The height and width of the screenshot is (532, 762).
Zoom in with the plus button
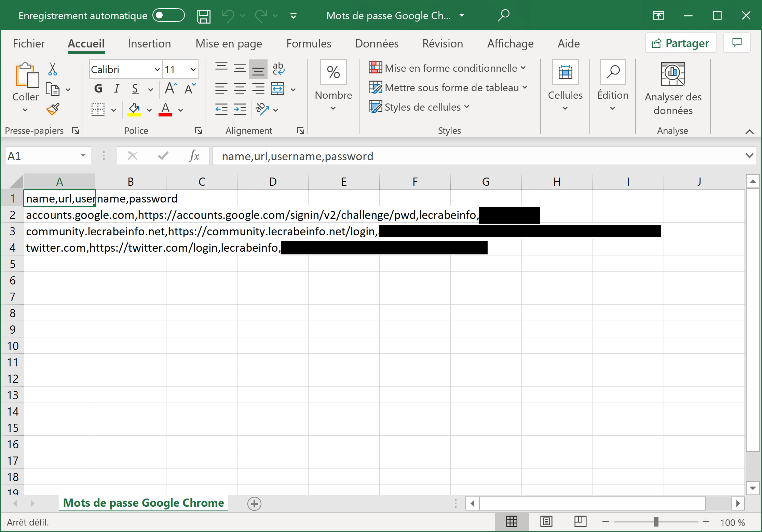706,522
